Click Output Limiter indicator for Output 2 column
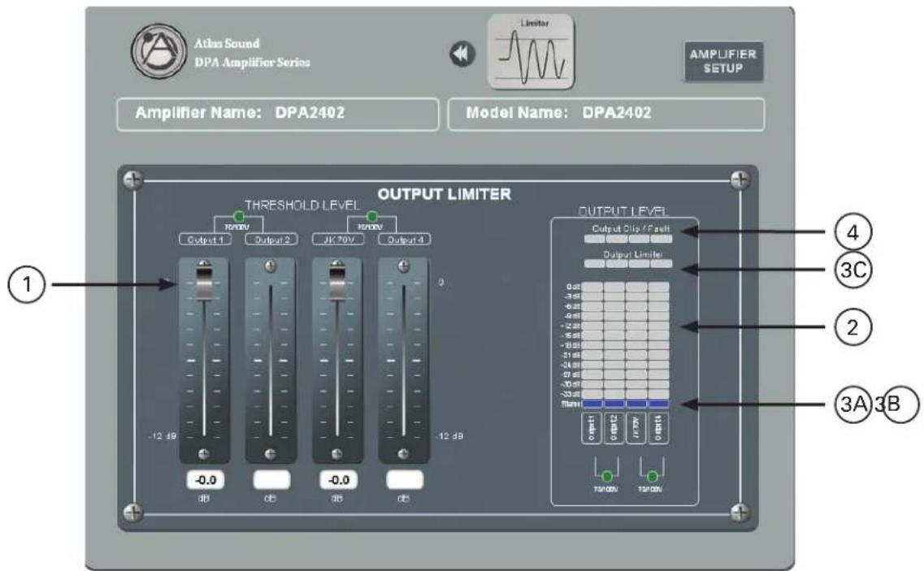This screenshot has width=924, height=571. (x=616, y=264)
